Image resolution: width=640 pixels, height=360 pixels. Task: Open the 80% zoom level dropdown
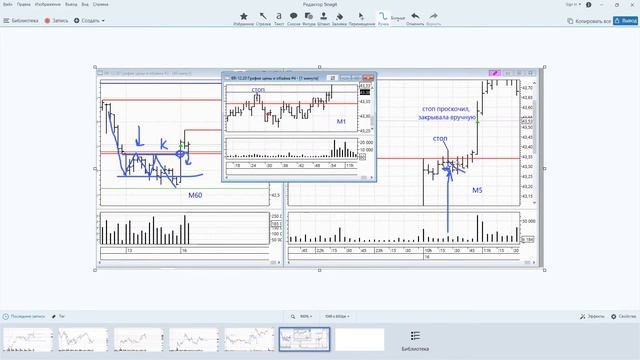point(306,316)
